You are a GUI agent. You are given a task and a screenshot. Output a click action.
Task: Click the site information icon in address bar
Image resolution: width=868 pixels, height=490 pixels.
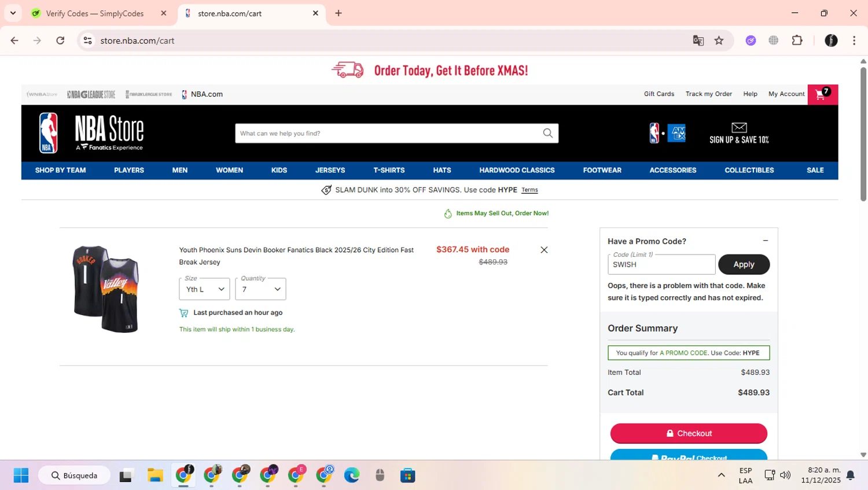coord(87,40)
